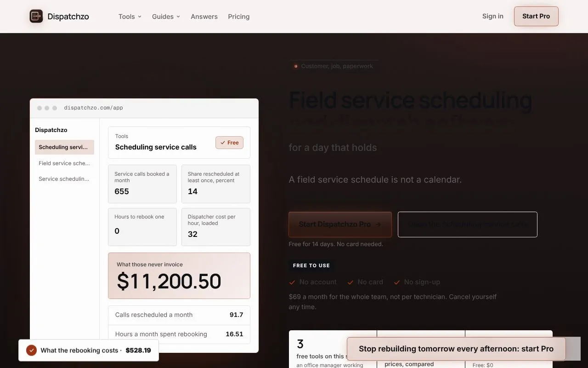Viewport: 588px width, 368px height.
Task: Click the Sign in link
Action: [x=493, y=16]
